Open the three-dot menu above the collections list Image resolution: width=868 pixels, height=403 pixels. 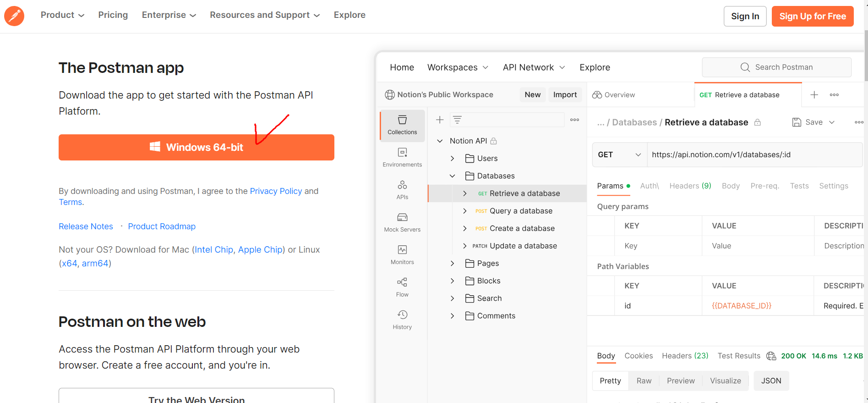[574, 120]
